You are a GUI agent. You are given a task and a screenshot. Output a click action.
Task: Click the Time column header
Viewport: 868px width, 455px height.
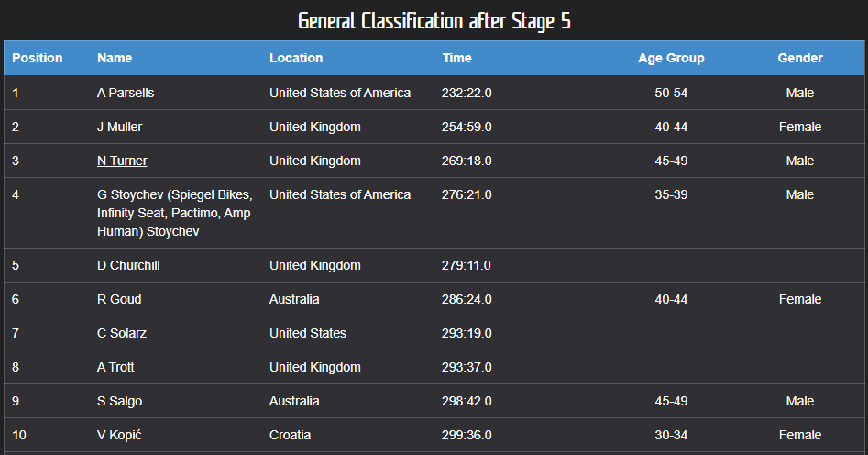pos(456,58)
